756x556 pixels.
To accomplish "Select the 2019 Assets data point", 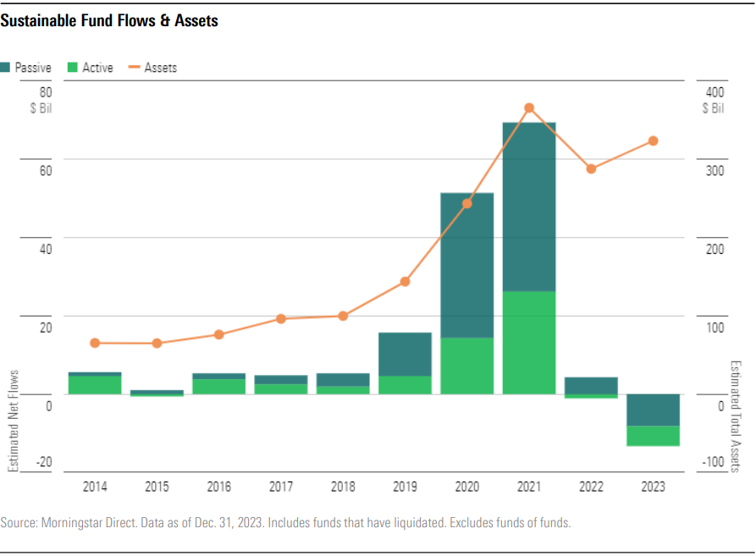I will (405, 281).
